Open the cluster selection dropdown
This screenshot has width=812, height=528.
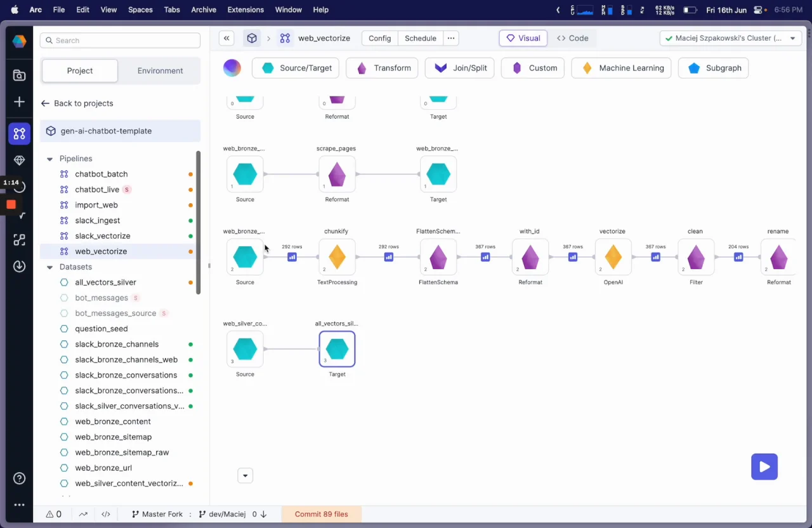pyautogui.click(x=730, y=38)
